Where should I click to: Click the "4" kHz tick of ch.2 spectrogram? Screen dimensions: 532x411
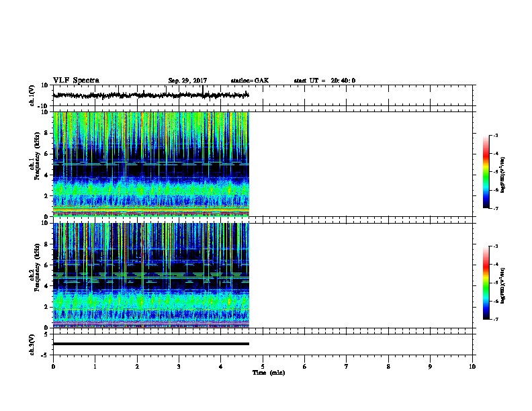pyautogui.click(x=46, y=286)
